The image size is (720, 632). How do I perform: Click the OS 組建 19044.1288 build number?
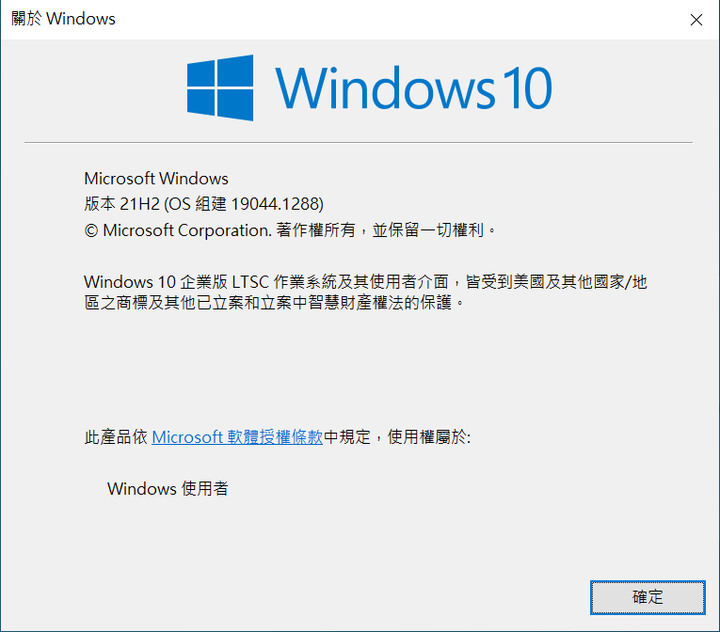(244, 203)
